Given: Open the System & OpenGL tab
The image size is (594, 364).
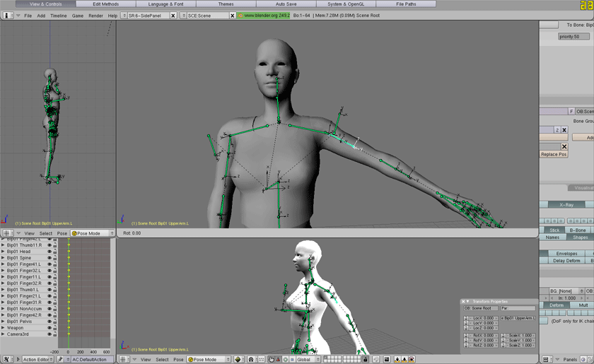Looking at the screenshot, I should click(x=346, y=4).
